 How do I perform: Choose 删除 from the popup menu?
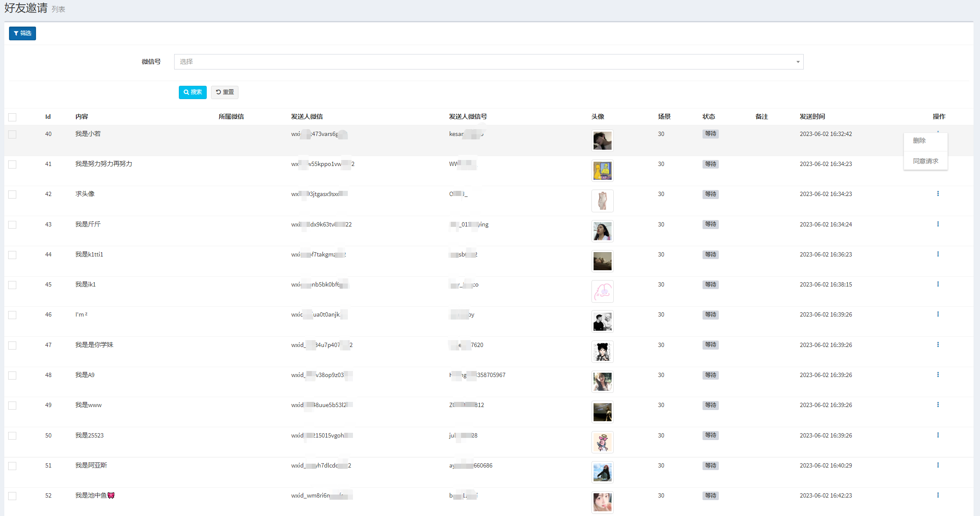pos(919,141)
